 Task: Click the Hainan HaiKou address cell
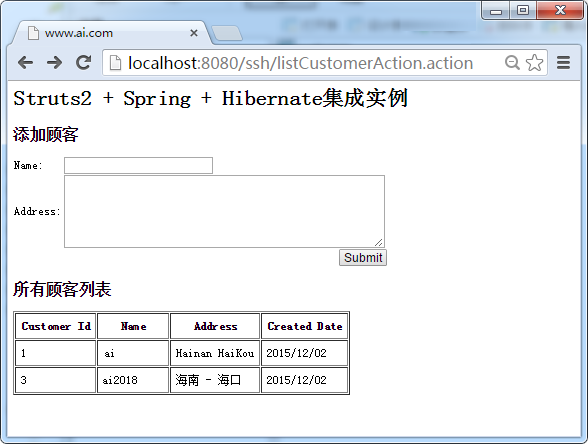click(x=215, y=353)
